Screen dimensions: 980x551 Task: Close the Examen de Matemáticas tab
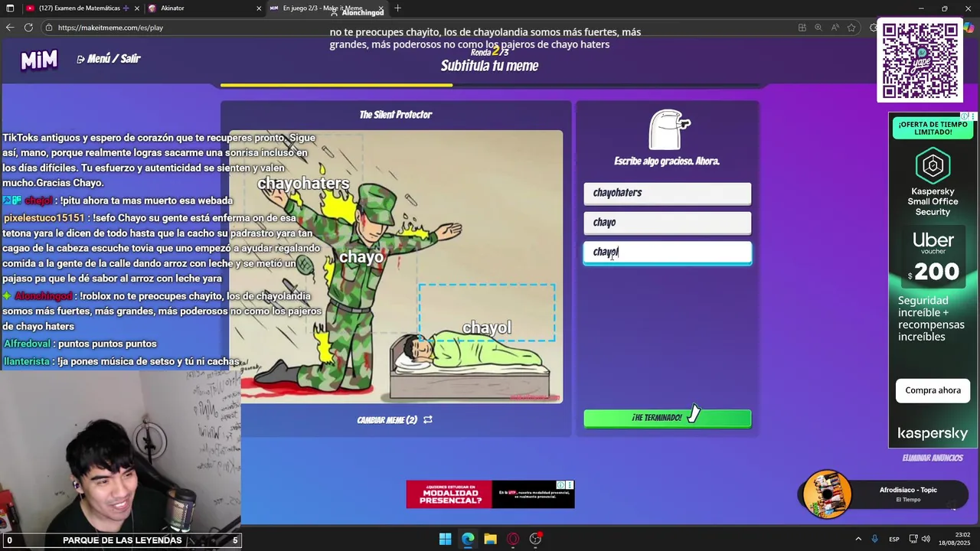pos(136,8)
